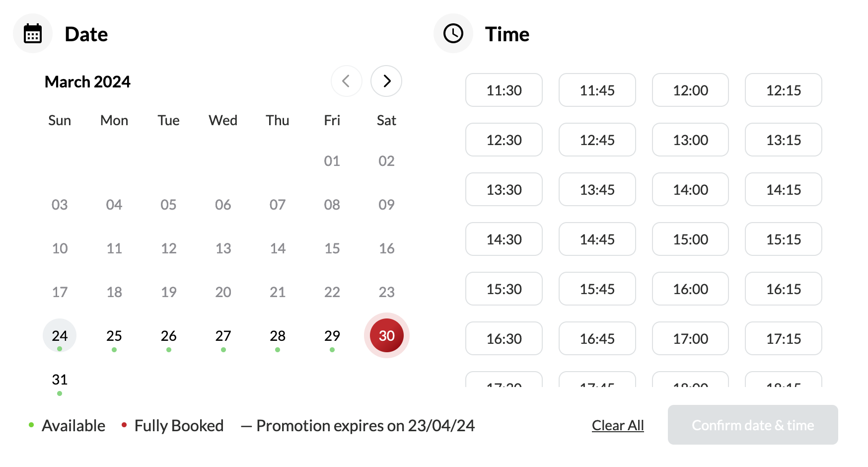Choose the 16:45 time slot
This screenshot has height=467, width=868.
[x=597, y=338]
